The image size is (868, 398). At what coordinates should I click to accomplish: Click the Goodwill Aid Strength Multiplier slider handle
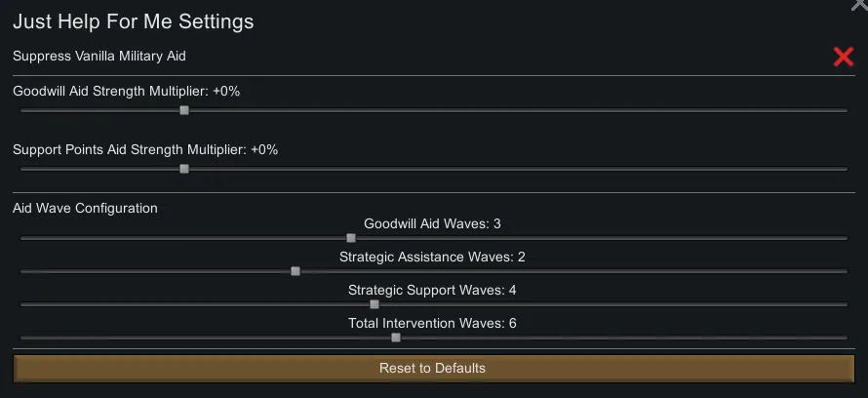pos(184,110)
